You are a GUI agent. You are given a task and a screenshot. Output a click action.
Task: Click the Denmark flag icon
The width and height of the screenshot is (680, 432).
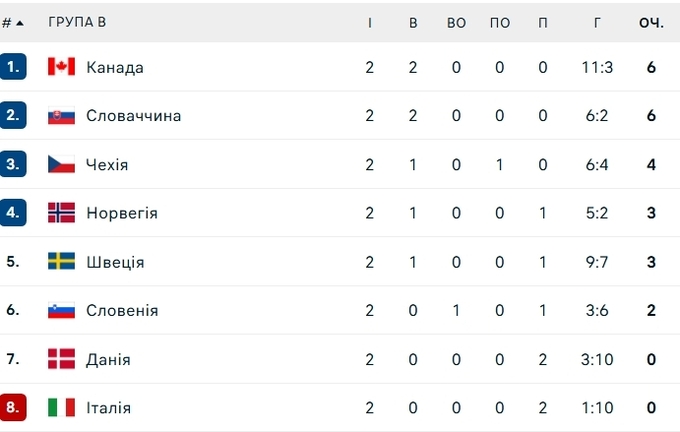(x=61, y=359)
